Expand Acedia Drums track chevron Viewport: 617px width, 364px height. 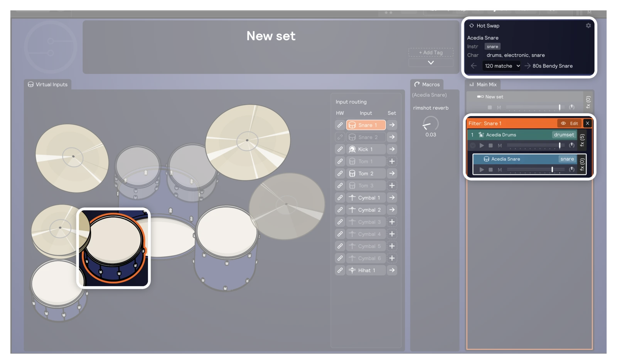(x=473, y=146)
